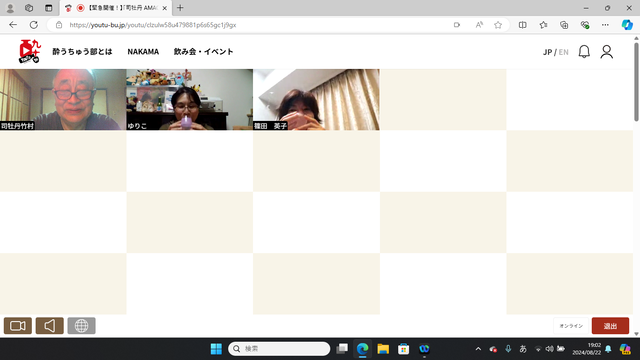
Task: Open a new browser tab
Action: pos(180,8)
